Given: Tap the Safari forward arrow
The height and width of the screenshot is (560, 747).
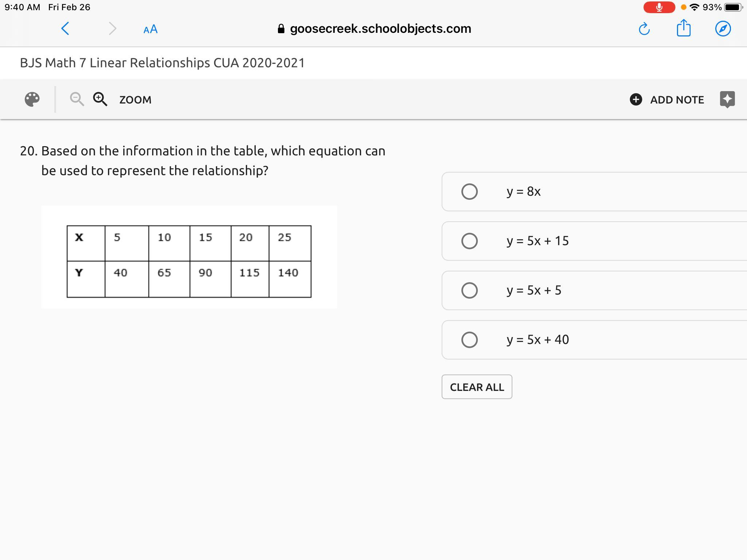Looking at the screenshot, I should pos(112,28).
